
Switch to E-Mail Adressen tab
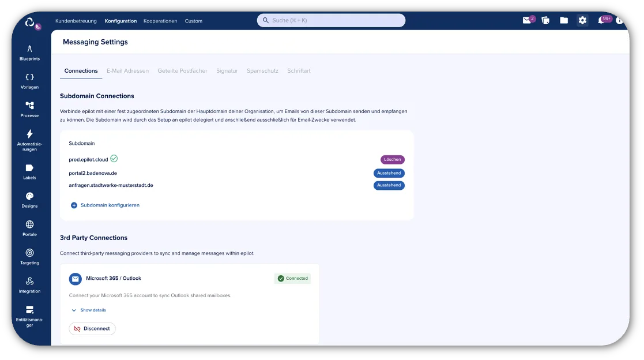128,71
